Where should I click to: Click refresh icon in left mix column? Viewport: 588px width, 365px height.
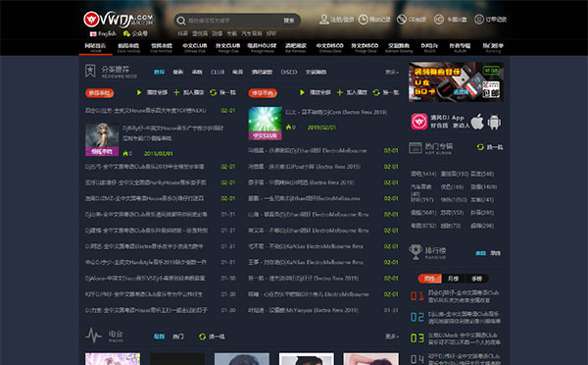pyautogui.click(x=213, y=92)
